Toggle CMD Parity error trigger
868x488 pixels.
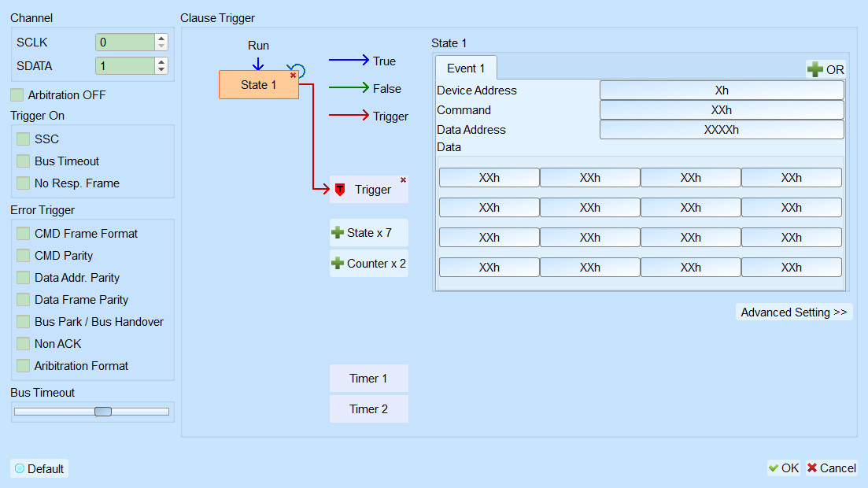tap(24, 255)
